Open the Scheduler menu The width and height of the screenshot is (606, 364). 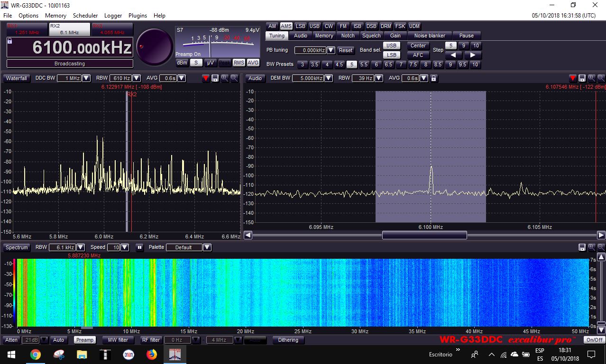pyautogui.click(x=85, y=15)
